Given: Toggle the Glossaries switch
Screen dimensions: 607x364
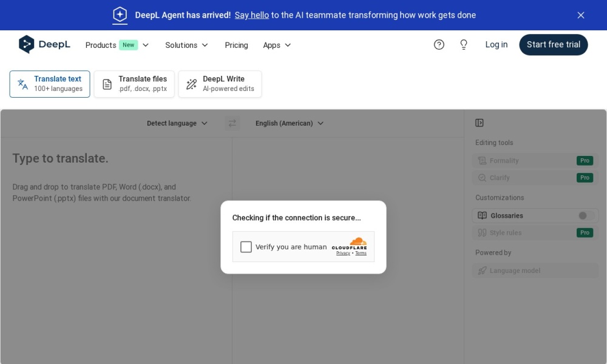Looking at the screenshot, I should pyautogui.click(x=586, y=215).
